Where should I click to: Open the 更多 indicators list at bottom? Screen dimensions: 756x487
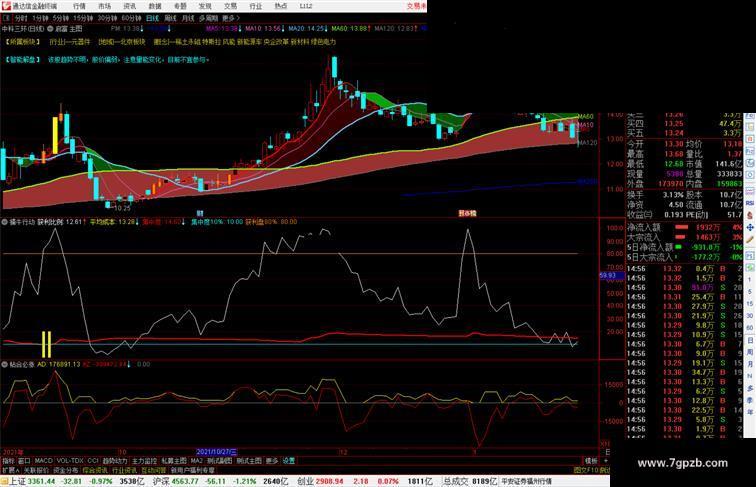pos(272,461)
